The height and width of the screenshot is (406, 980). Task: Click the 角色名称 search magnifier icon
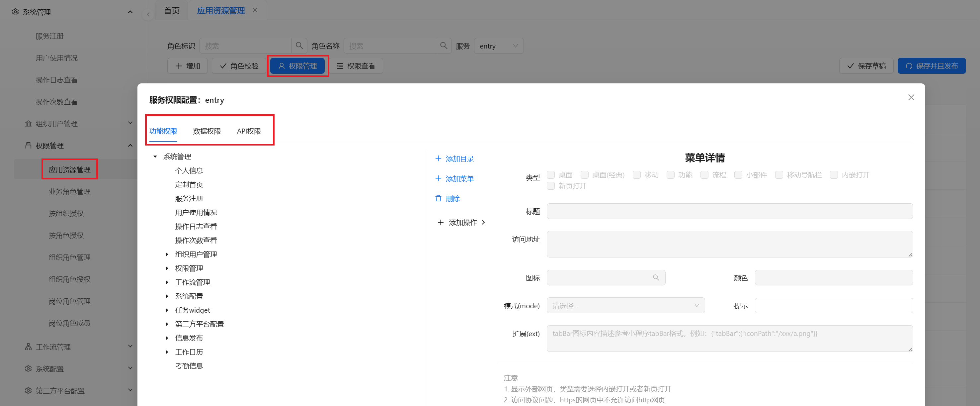[444, 46]
